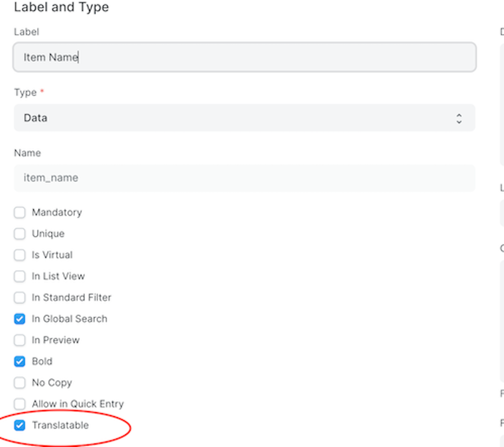This screenshot has height=447, width=504.
Task: Check the In Preview box
Action: point(19,340)
